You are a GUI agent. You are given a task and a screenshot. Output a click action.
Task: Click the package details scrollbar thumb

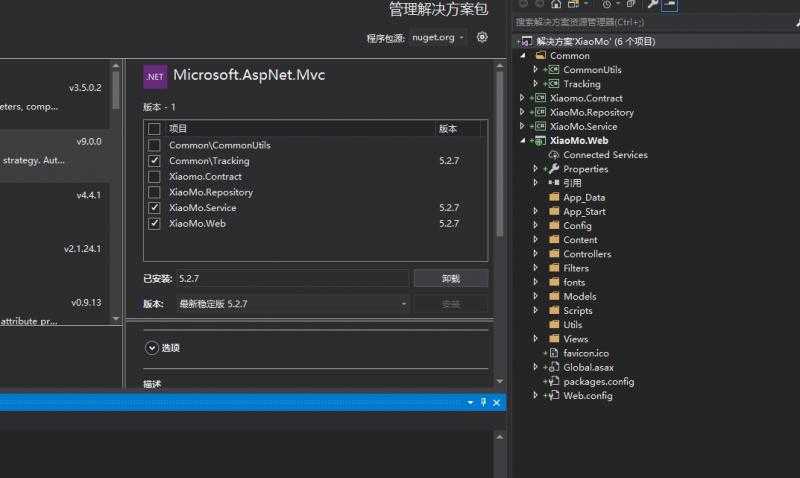[500, 153]
